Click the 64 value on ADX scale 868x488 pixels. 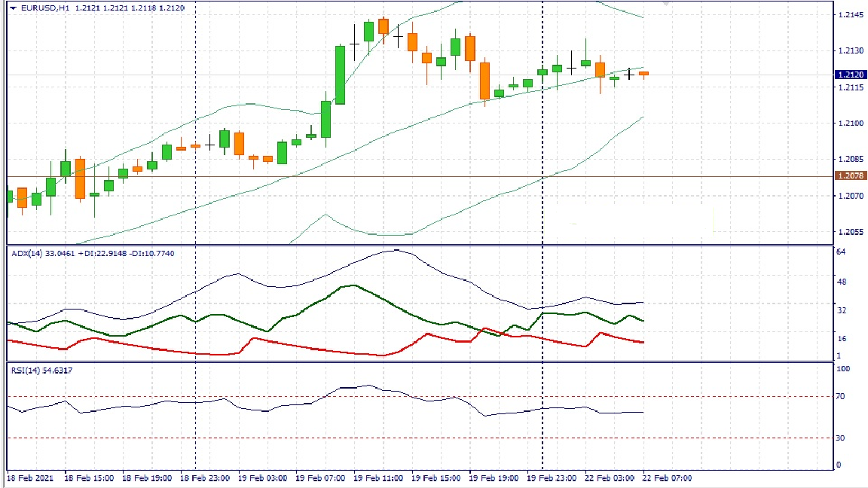click(841, 252)
